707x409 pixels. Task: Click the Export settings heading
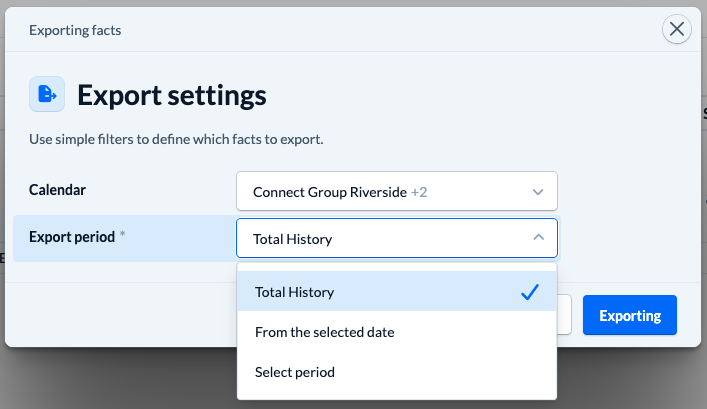172,95
